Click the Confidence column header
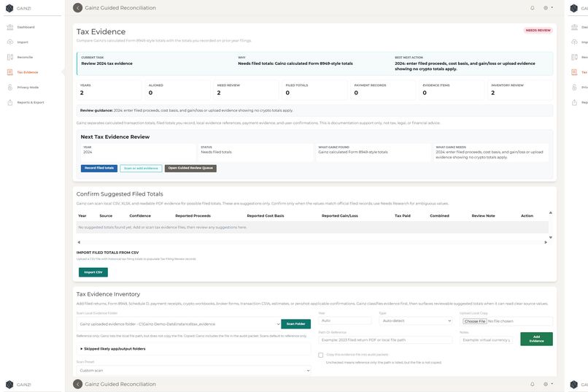Screen dimensions: 588x392 click(140, 215)
